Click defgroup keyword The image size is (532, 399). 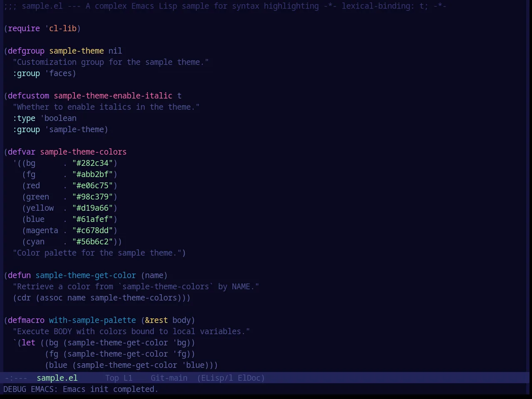click(x=26, y=51)
